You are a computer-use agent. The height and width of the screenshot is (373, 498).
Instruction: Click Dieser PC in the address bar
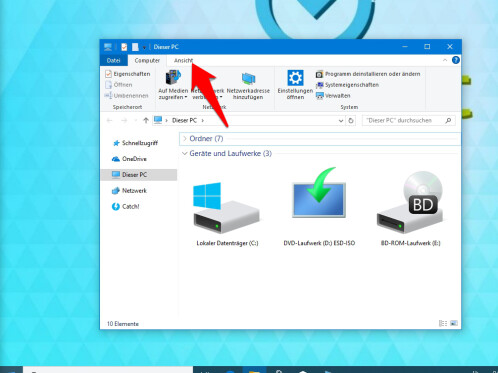point(184,120)
